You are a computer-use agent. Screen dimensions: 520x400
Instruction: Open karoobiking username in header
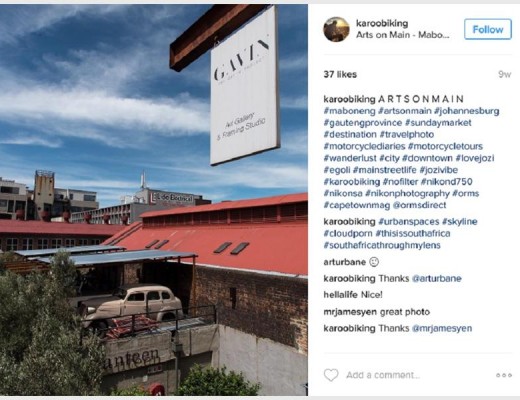coord(382,23)
